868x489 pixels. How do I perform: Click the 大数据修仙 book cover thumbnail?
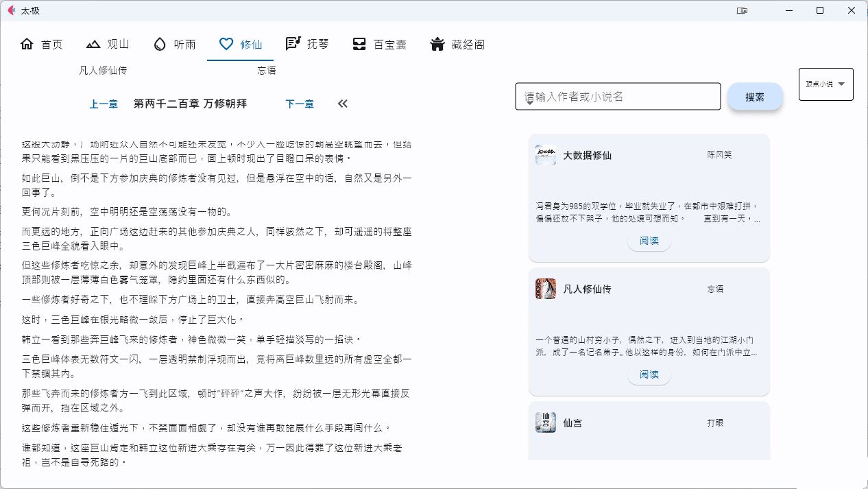(x=546, y=155)
